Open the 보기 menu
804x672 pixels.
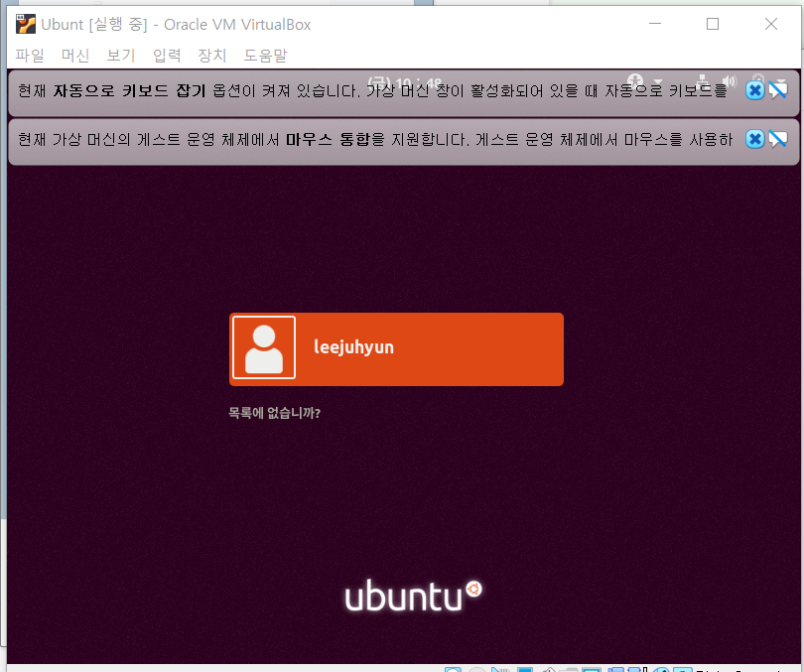pyautogui.click(x=121, y=55)
